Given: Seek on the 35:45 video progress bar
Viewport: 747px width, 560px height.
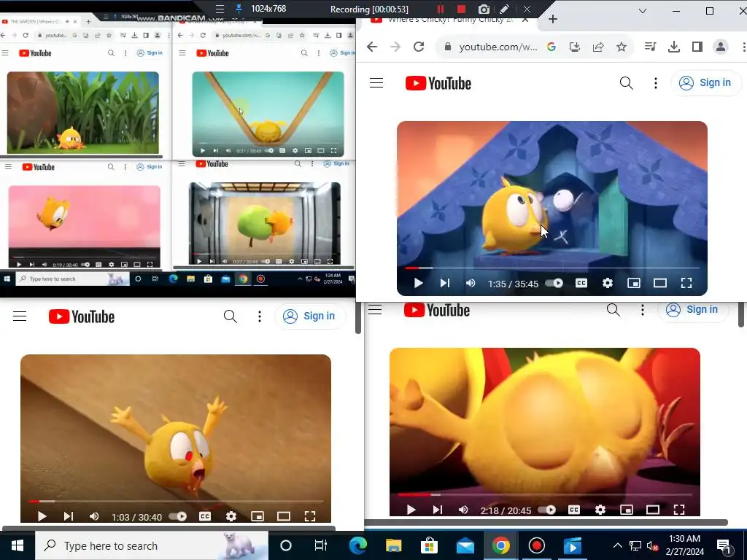Looking at the screenshot, I should (551, 268).
